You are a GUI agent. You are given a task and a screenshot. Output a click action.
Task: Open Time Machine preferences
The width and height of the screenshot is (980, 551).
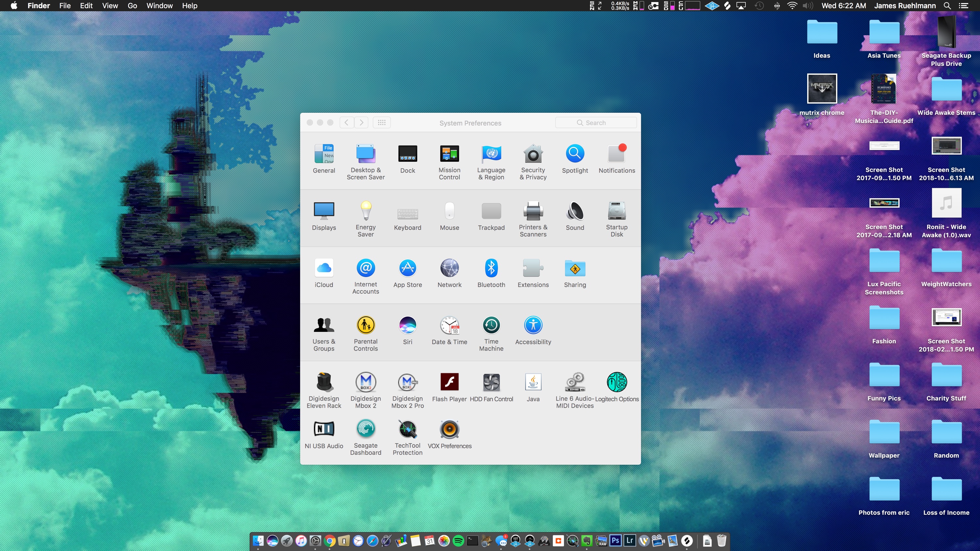pyautogui.click(x=491, y=326)
